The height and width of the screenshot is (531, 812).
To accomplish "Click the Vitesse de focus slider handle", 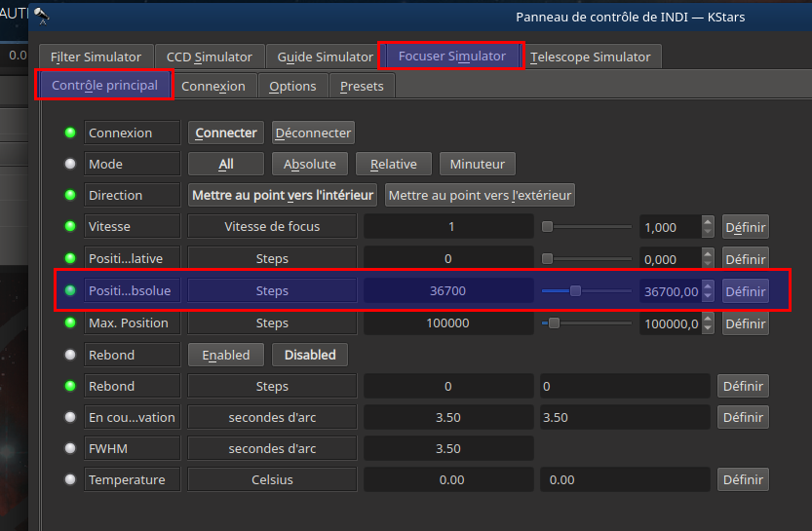I will [548, 226].
